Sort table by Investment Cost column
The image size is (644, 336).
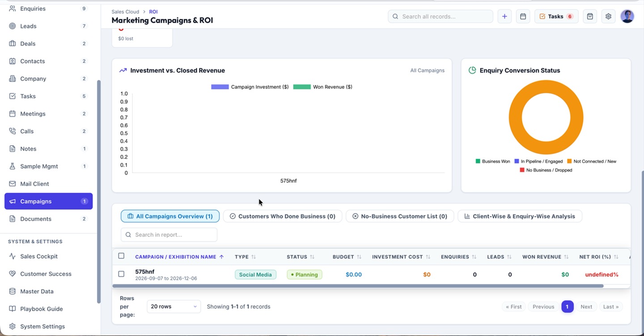pyautogui.click(x=401, y=257)
